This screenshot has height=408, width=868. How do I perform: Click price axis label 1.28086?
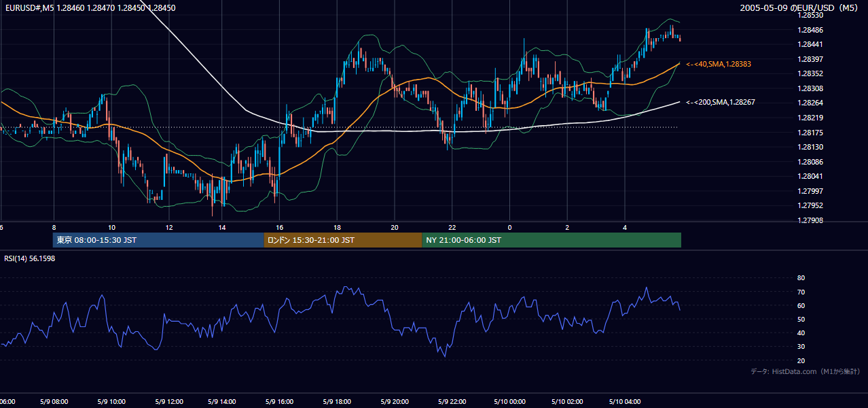pos(810,162)
